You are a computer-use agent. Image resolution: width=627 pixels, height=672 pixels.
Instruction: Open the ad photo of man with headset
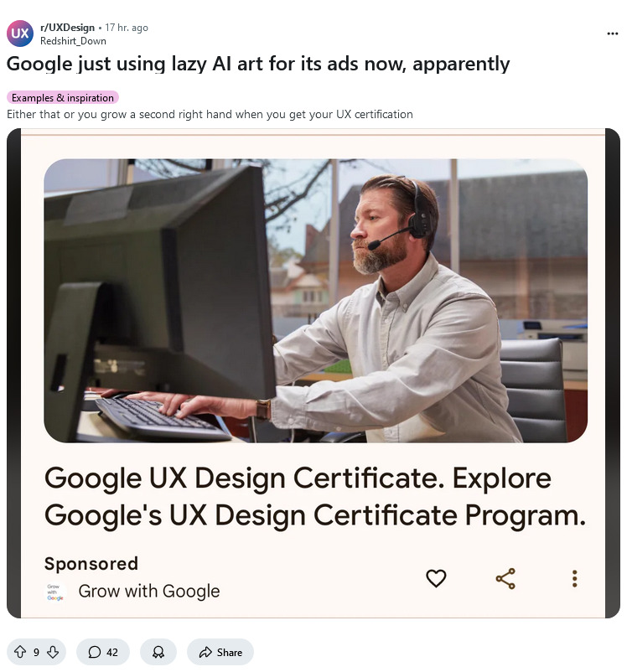point(316,301)
